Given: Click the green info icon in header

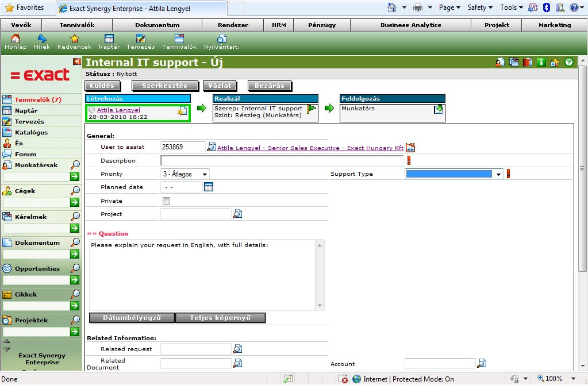Looking at the screenshot, I should (x=541, y=62).
